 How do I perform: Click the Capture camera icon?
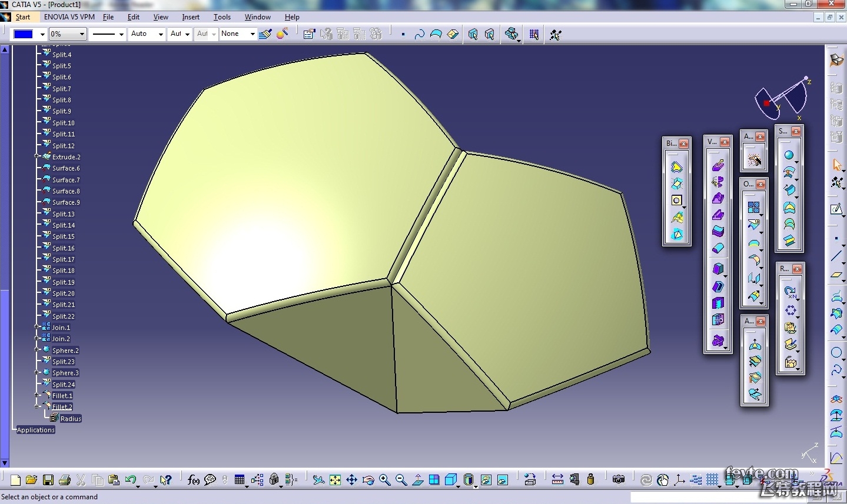click(x=618, y=480)
